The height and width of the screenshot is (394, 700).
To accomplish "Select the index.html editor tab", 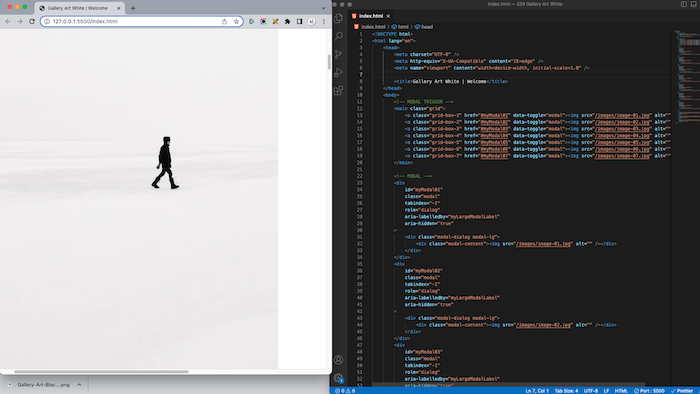I will 371,16.
